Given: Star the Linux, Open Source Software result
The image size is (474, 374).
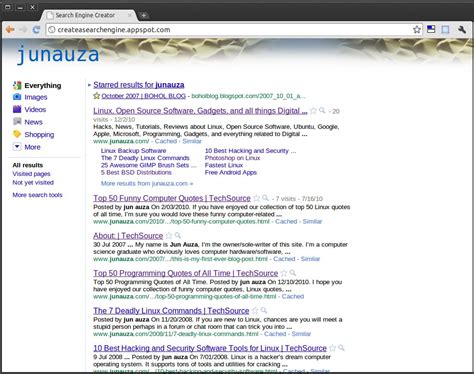Looking at the screenshot, I should pyautogui.click(x=313, y=111).
